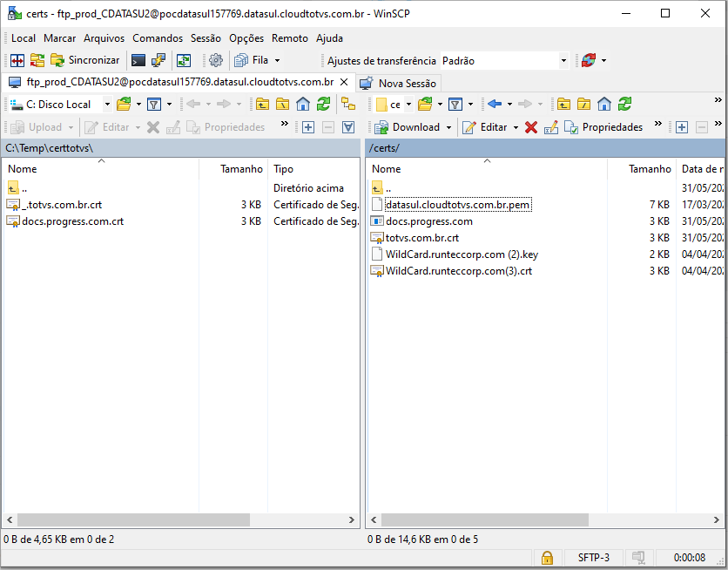This screenshot has height=570, width=728.
Task: Click the keep remote directory up to date icon
Action: (x=184, y=60)
